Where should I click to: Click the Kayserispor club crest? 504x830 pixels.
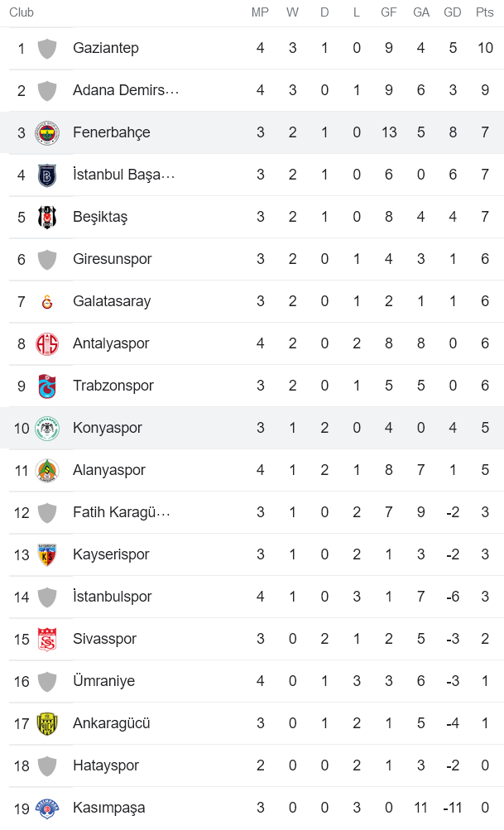pos(47,554)
